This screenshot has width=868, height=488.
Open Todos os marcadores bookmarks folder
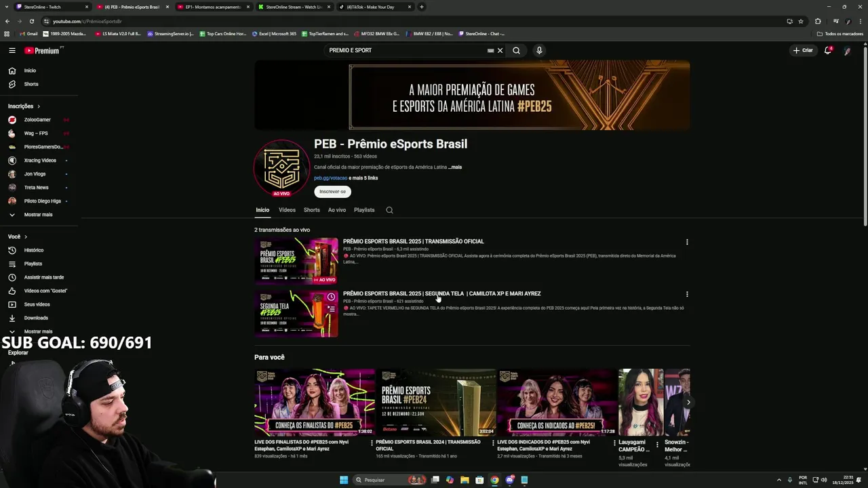[x=840, y=34]
